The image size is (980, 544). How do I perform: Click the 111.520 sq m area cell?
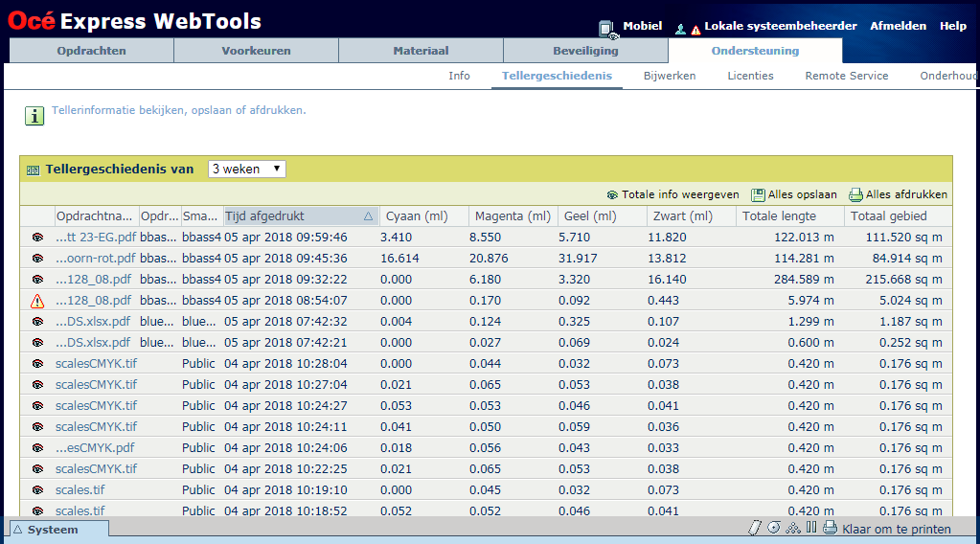pyautogui.click(x=903, y=238)
